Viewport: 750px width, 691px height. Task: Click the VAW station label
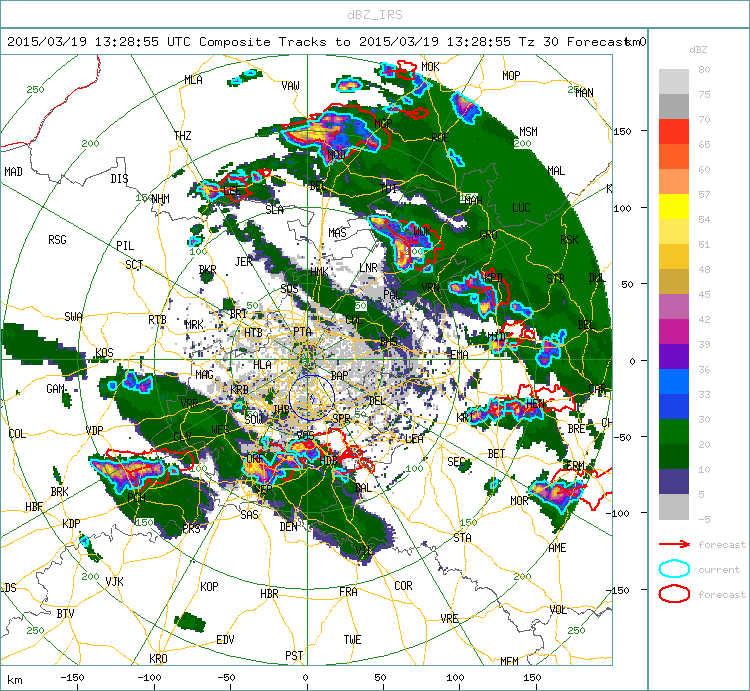(x=290, y=86)
